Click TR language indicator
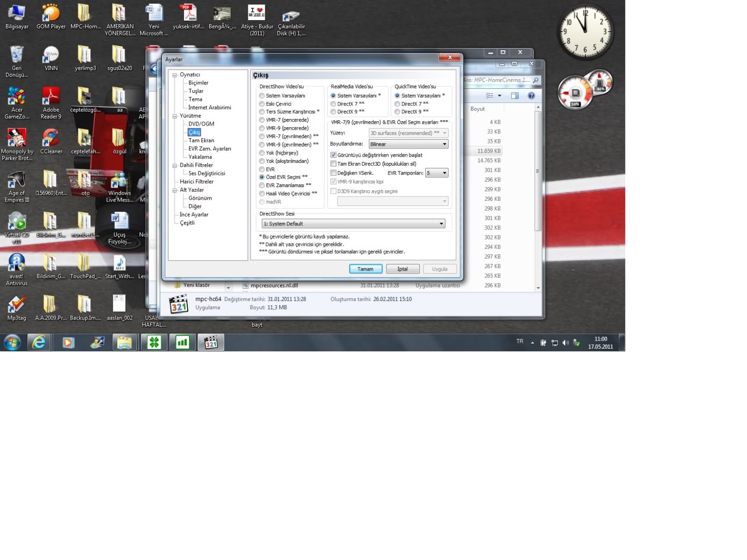The width and height of the screenshot is (747, 560). [x=520, y=342]
